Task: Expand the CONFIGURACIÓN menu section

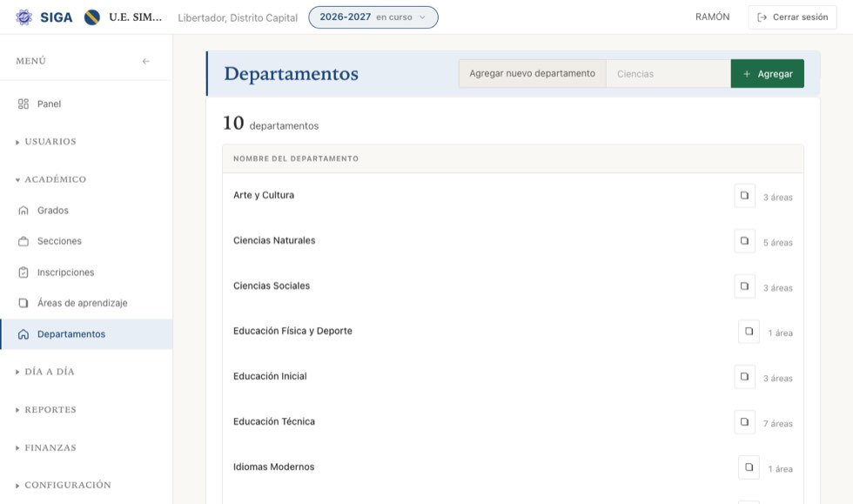Action: (64, 485)
